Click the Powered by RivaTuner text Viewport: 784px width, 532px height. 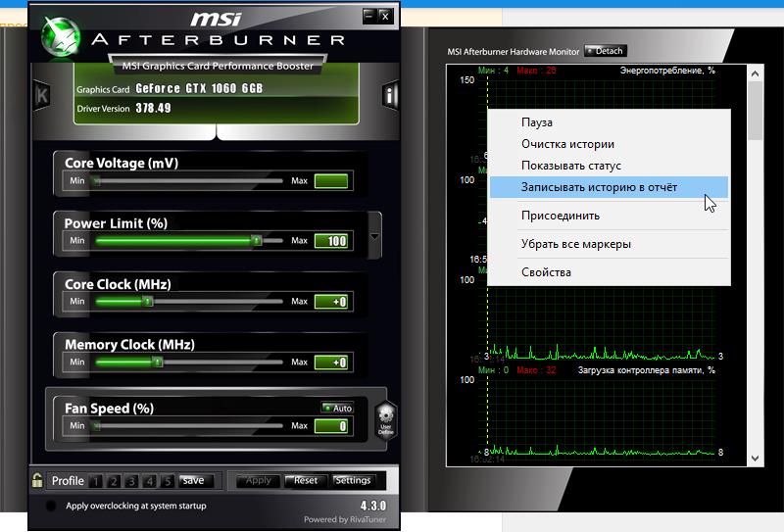click(345, 519)
